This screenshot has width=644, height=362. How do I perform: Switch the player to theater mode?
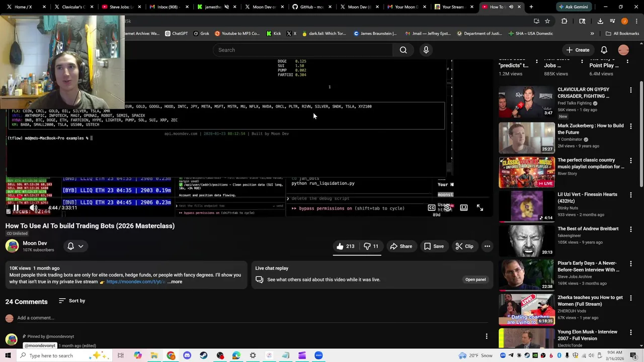pos(464,208)
